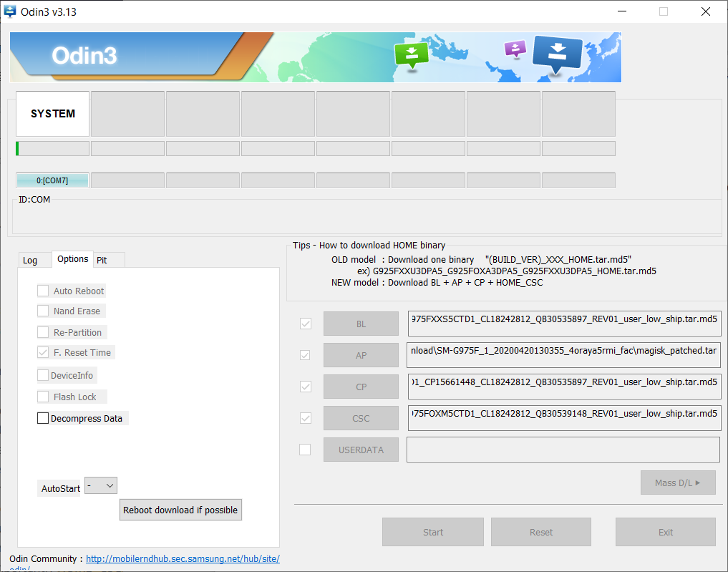
Task: Select the Options tab
Action: 72,258
